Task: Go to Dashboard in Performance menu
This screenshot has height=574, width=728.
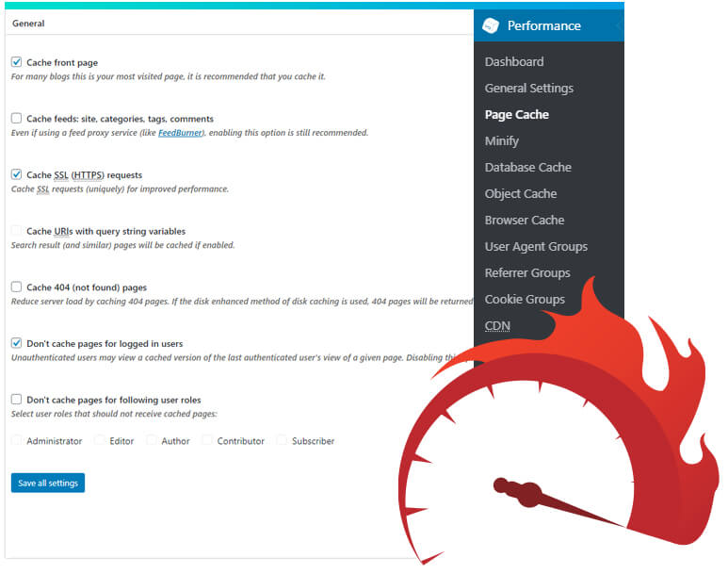Action: click(514, 62)
